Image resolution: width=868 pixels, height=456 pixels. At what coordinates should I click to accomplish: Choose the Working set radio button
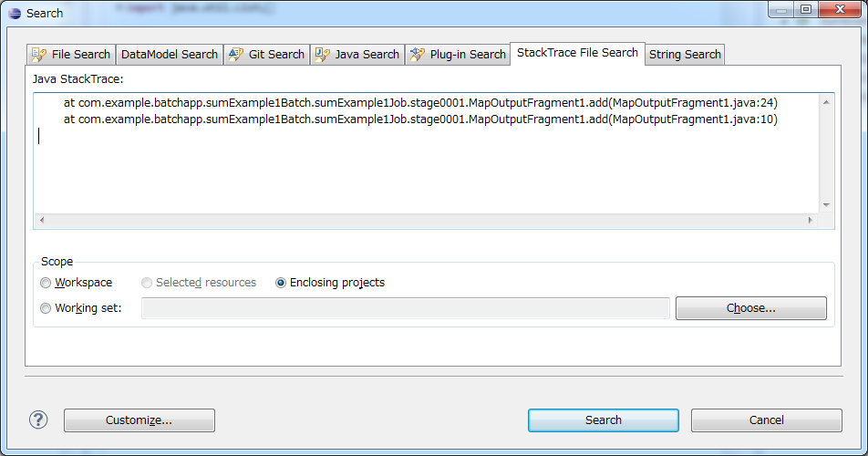(46, 308)
